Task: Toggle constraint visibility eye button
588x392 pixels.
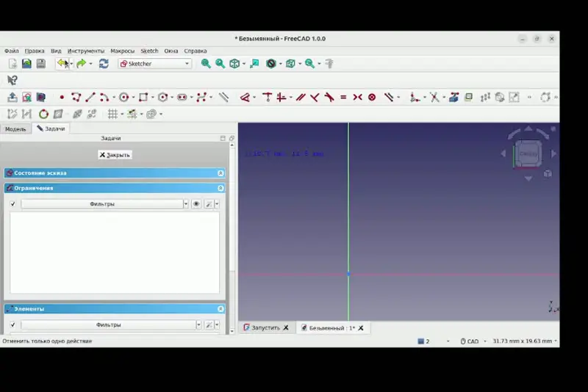Action: (196, 203)
